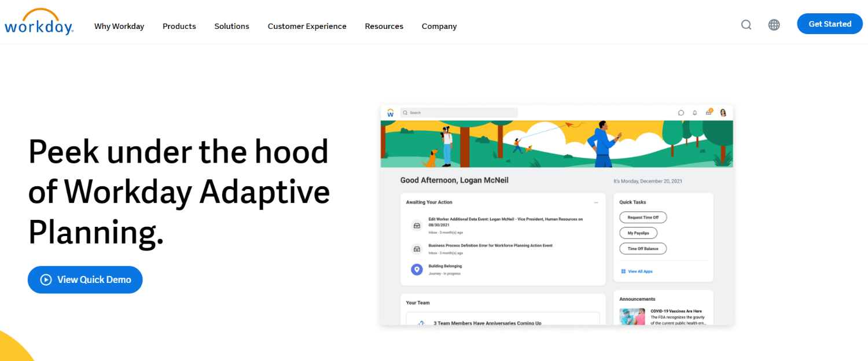Click the Search field in demo screenshot
Image resolution: width=868 pixels, height=361 pixels.
(459, 113)
